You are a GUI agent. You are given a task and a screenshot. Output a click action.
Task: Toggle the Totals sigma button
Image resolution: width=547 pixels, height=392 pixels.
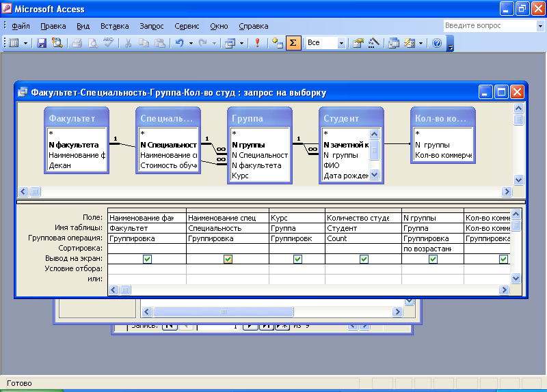tap(293, 43)
